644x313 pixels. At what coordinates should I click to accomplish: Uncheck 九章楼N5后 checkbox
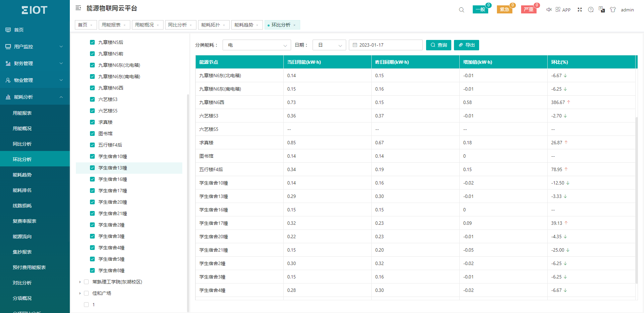click(92, 42)
